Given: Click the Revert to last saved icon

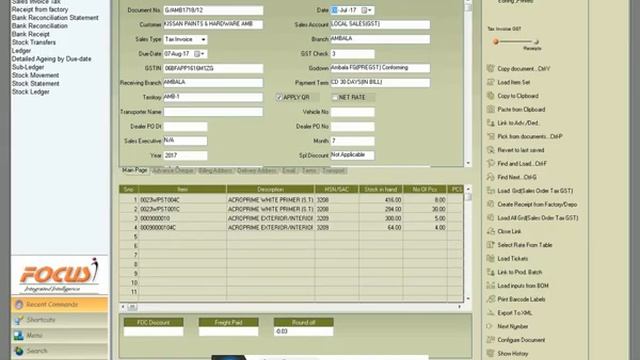Looking at the screenshot, I should point(491,150).
